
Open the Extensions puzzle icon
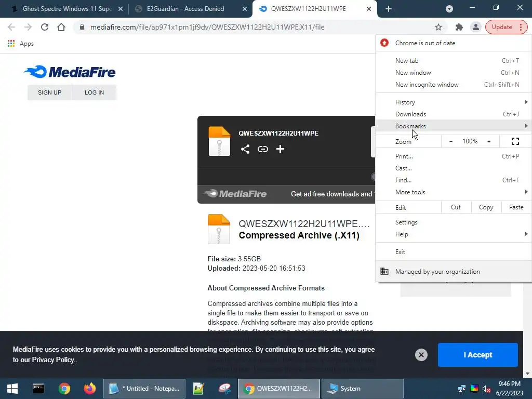click(459, 27)
